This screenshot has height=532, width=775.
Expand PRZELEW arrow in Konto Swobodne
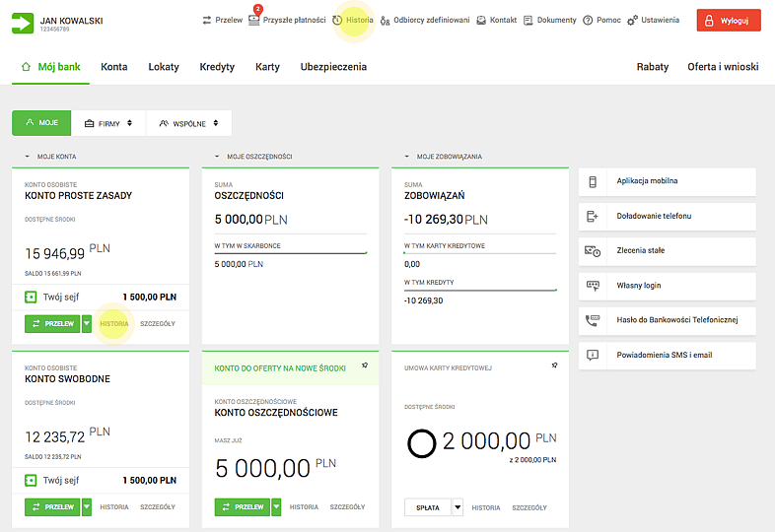(87, 507)
